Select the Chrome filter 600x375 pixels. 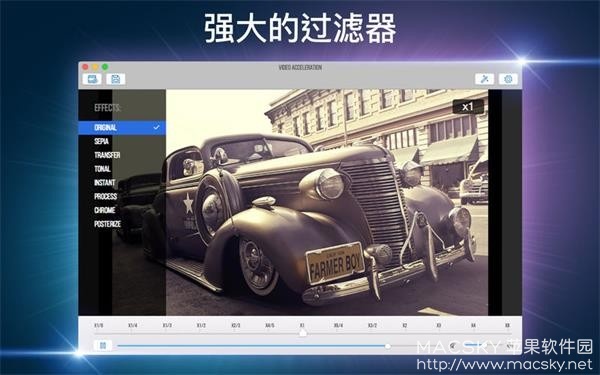(x=104, y=210)
